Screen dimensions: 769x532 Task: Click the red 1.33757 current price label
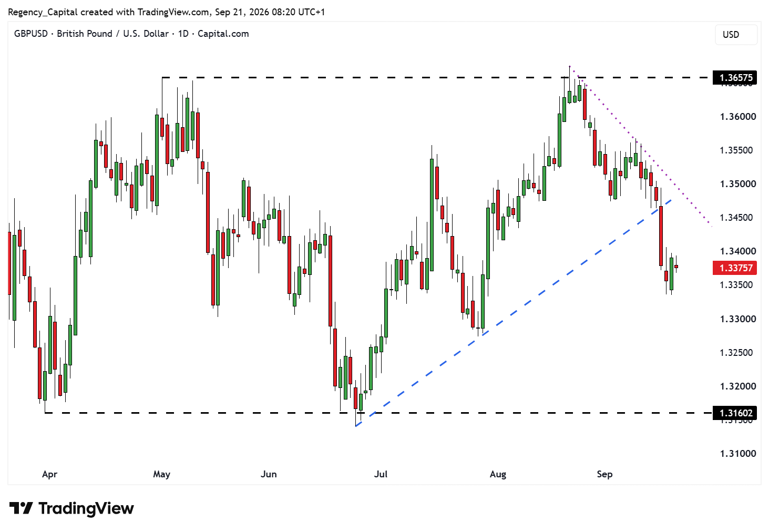tap(736, 268)
